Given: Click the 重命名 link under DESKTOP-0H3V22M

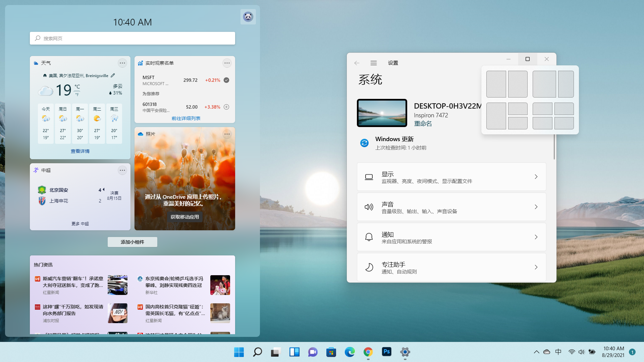Looking at the screenshot, I should (423, 123).
